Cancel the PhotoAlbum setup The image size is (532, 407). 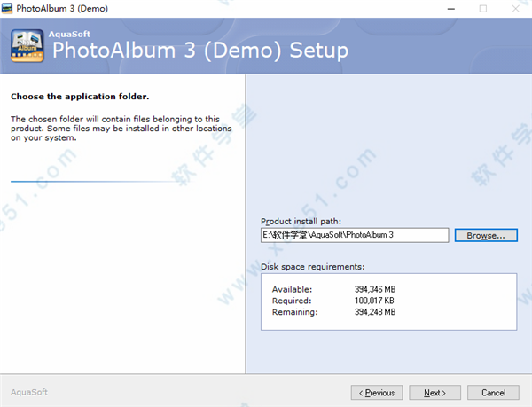click(x=493, y=393)
